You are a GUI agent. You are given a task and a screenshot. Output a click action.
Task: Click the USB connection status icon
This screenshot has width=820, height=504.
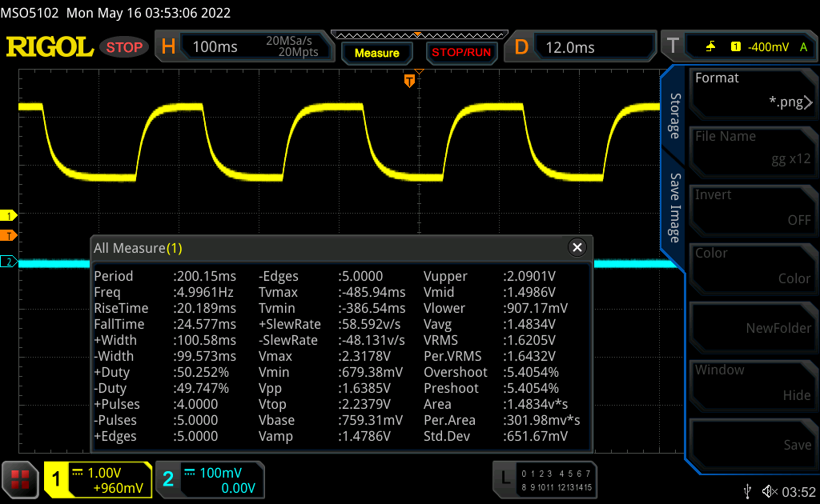coord(747,490)
